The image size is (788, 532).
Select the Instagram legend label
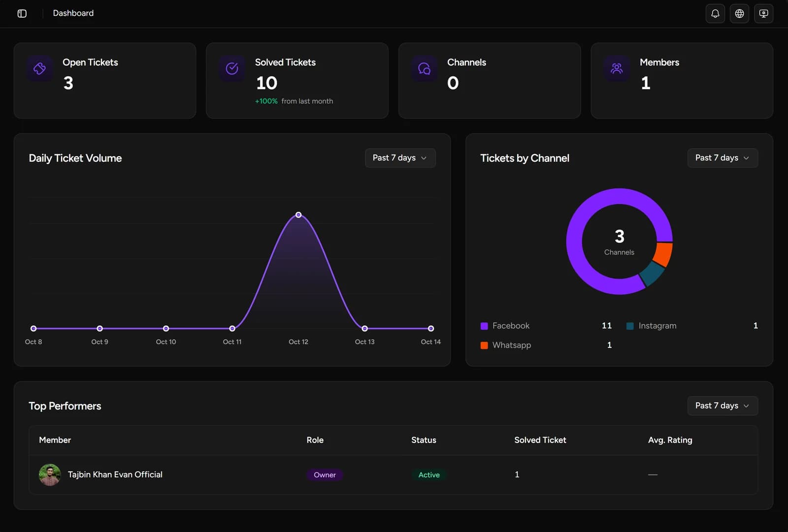click(657, 326)
